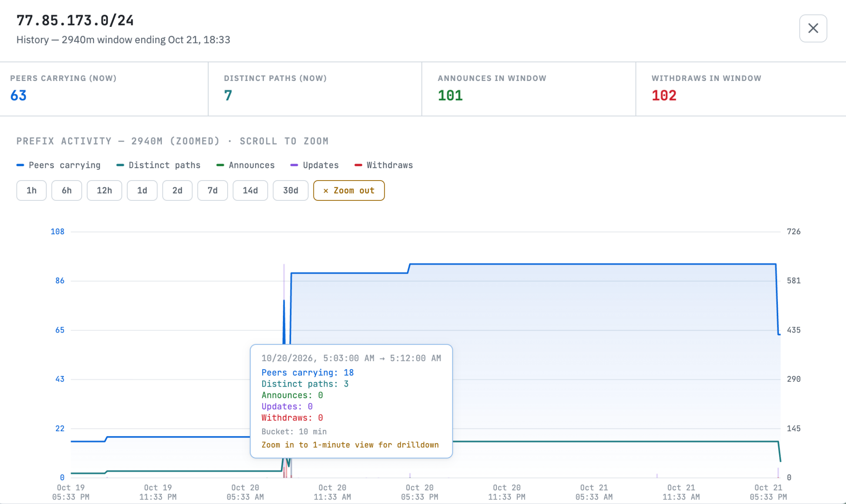The image size is (846, 504).
Task: Click the left axis value 108
Action: tap(57, 232)
